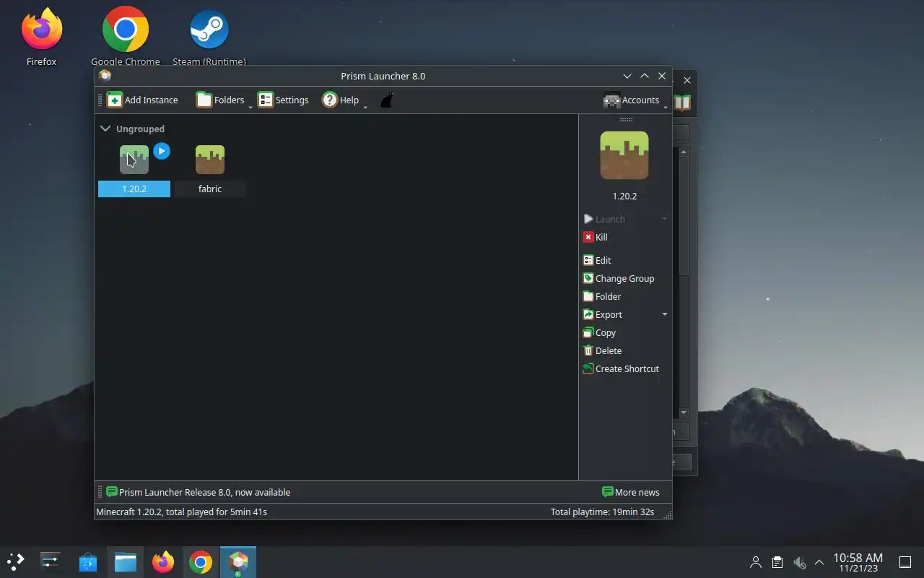
Task: Click the sidebar drag handle grip
Action: (626, 119)
